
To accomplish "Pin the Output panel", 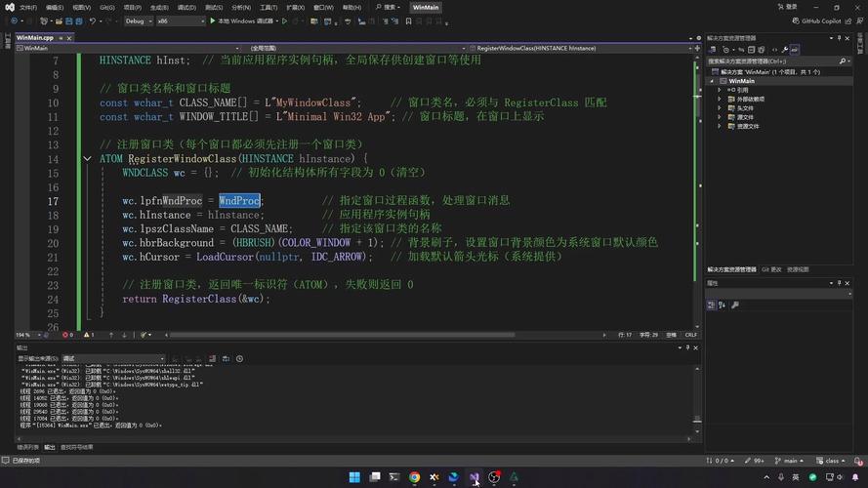I will [687, 347].
